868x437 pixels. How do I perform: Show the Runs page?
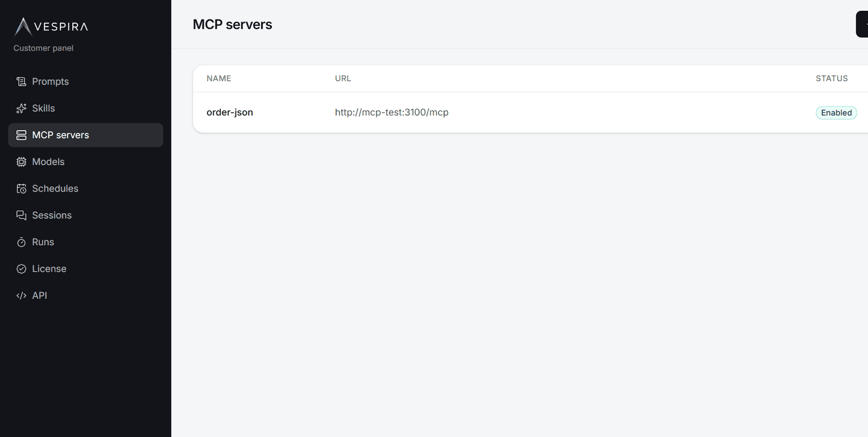tap(86, 242)
